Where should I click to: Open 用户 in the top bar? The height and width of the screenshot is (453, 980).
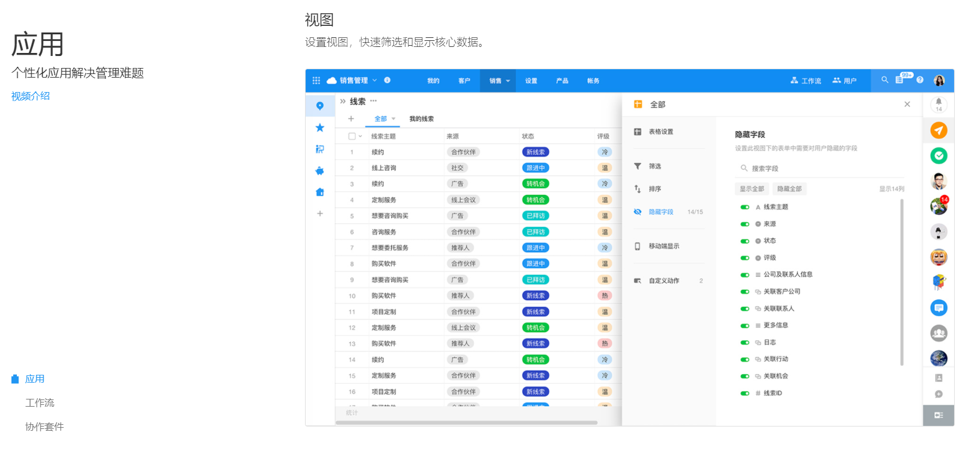click(x=845, y=81)
